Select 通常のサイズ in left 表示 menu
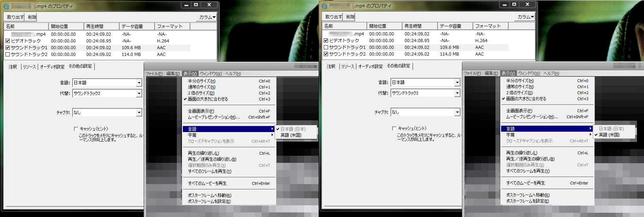This screenshot has width=644, height=217. pyautogui.click(x=229, y=87)
